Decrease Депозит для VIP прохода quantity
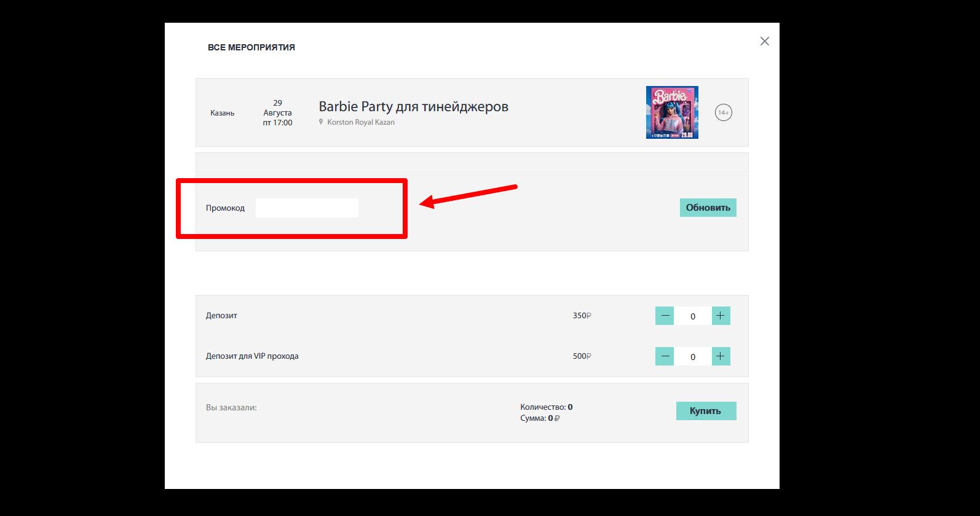The width and height of the screenshot is (980, 516). point(665,356)
